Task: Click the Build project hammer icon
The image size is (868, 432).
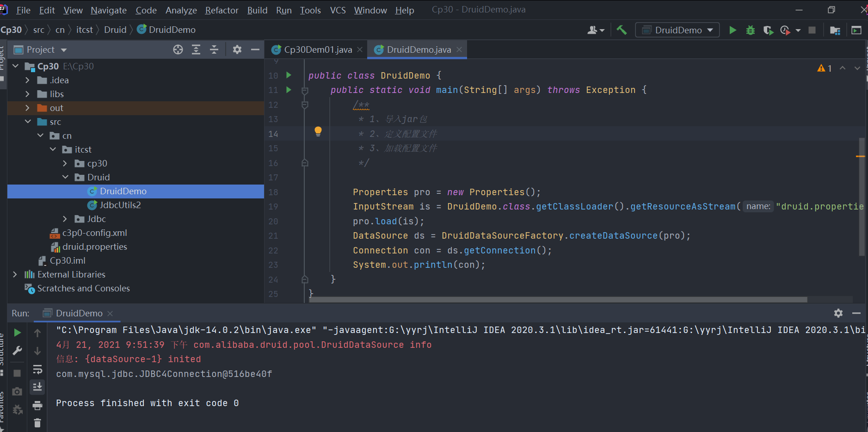Action: [x=622, y=30]
